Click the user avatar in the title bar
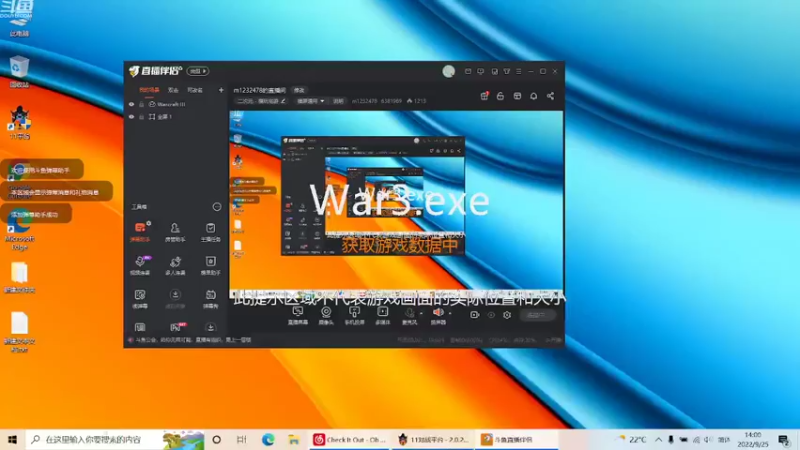The image size is (800, 450). [448, 71]
